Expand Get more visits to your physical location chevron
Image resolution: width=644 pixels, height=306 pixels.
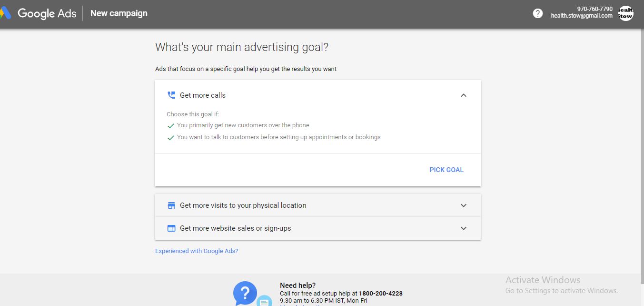coord(464,205)
